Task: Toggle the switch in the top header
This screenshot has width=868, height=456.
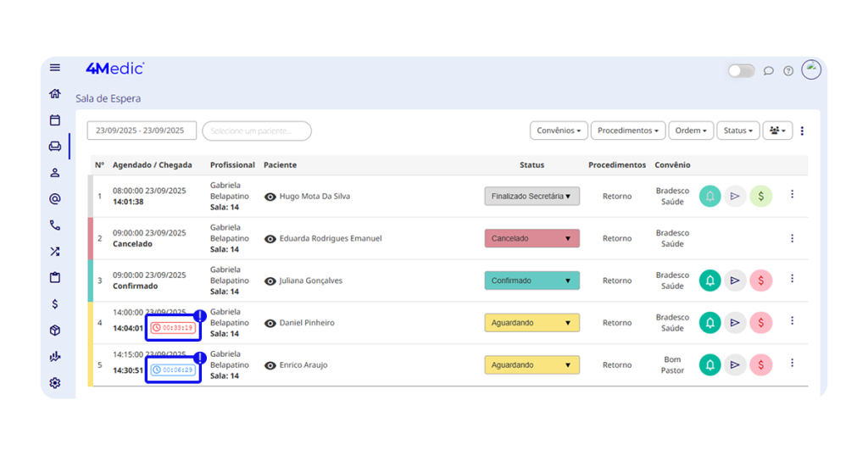Action: point(741,71)
